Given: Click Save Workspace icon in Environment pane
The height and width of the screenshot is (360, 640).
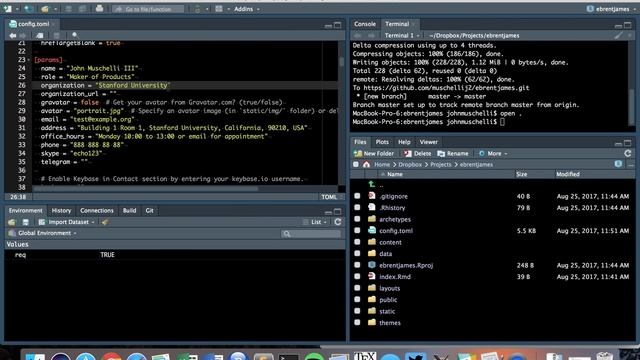Looking at the screenshot, I should tap(25, 222).
